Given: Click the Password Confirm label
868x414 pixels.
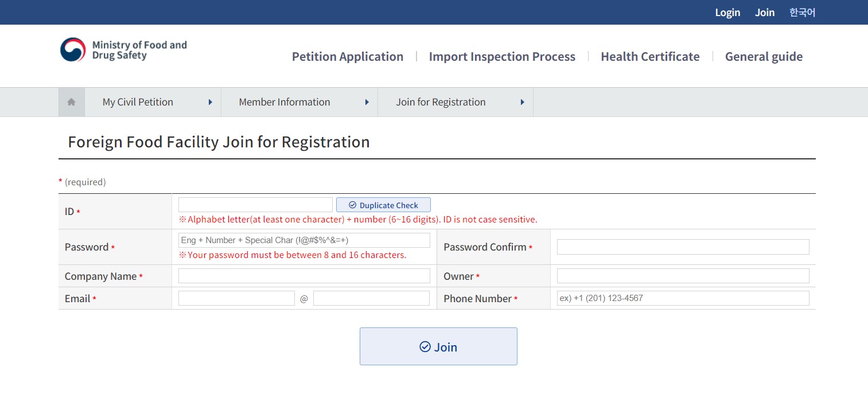Looking at the screenshot, I should 485,247.
